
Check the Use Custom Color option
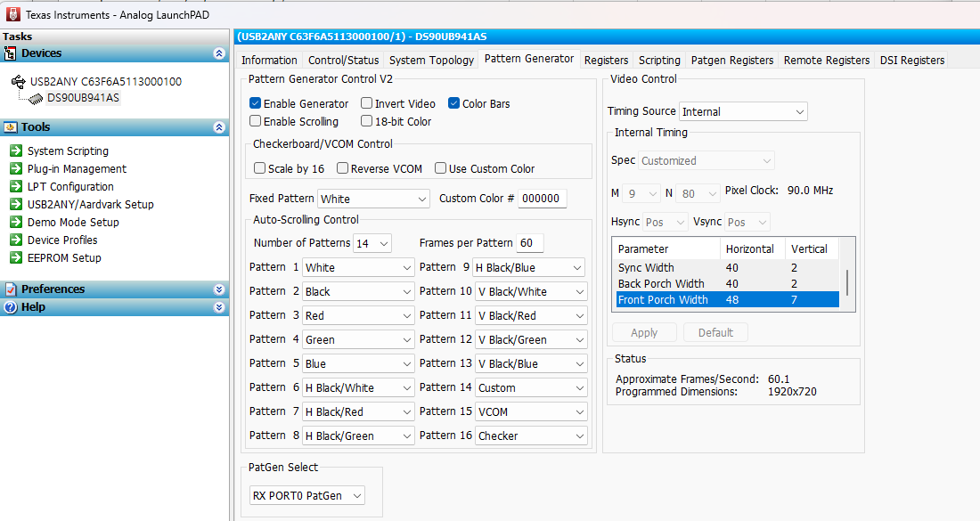[441, 168]
